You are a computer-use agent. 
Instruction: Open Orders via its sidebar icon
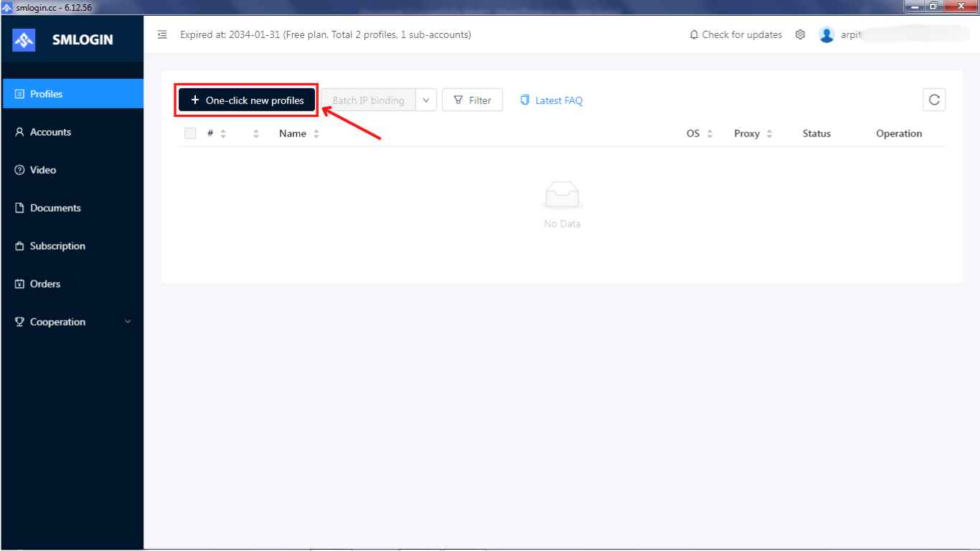[19, 283]
